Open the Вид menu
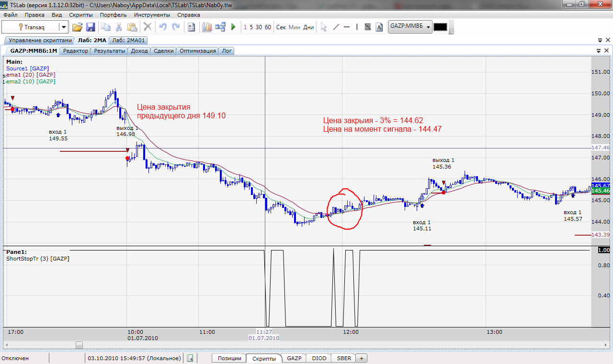613x364 pixels. pyautogui.click(x=57, y=15)
